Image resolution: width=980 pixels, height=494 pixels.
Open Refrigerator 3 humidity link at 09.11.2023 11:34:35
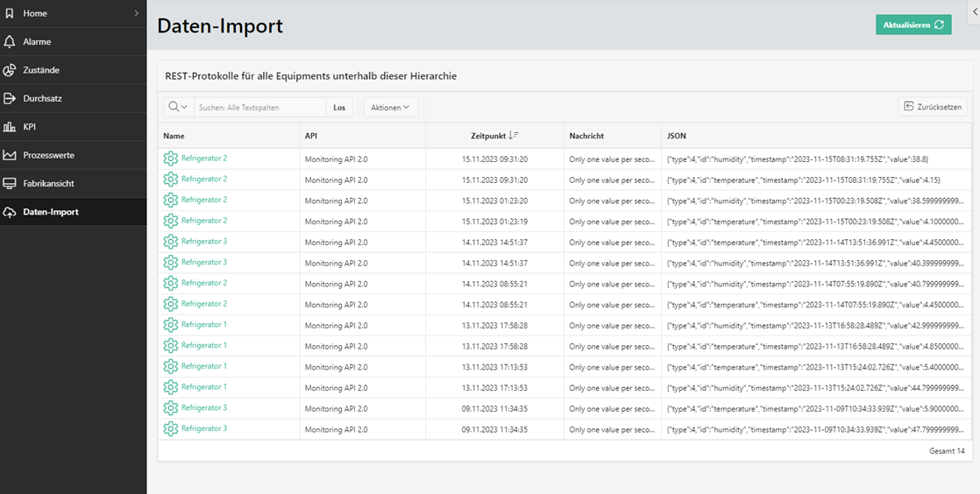coord(204,429)
